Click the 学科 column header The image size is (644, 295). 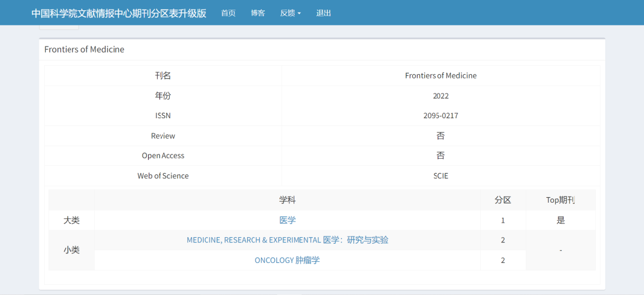click(288, 200)
